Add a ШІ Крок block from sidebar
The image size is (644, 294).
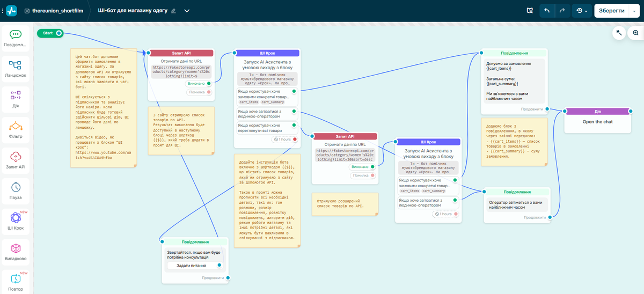(16, 222)
